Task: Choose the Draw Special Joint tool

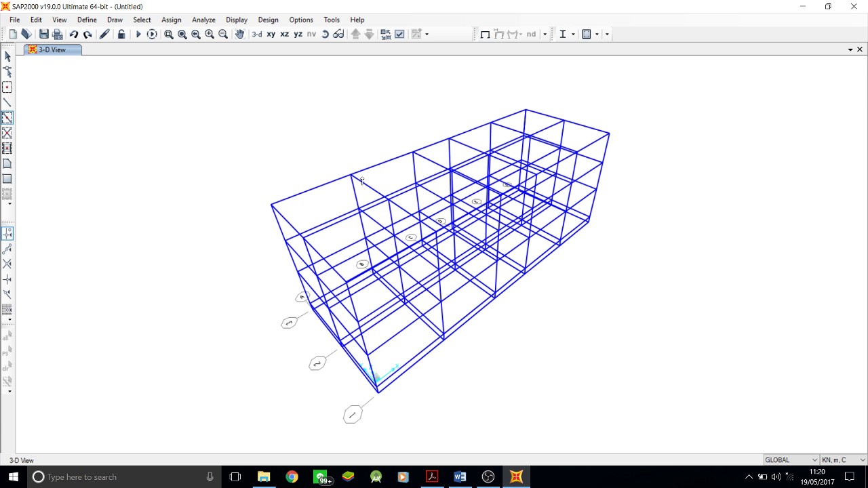Action: point(7,87)
